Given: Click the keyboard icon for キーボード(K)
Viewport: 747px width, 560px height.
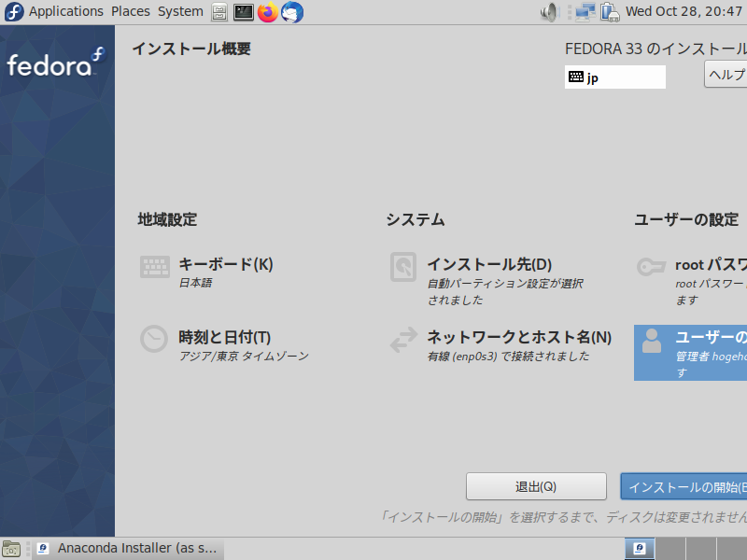Looking at the screenshot, I should pos(154,266).
